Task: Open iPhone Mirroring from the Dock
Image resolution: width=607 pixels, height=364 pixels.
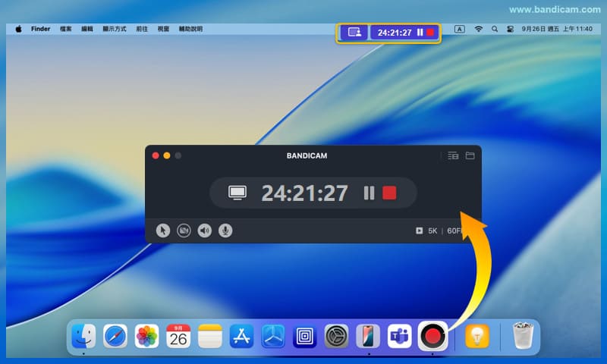Action: [368, 336]
